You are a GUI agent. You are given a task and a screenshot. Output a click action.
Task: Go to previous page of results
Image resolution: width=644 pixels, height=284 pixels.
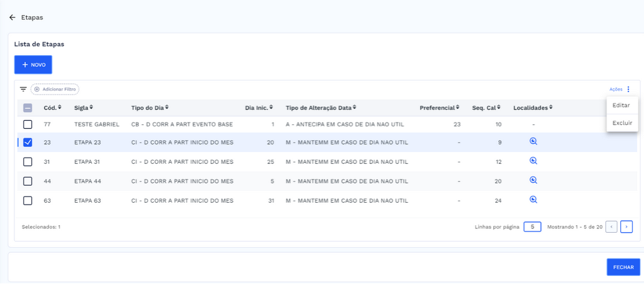(x=611, y=226)
